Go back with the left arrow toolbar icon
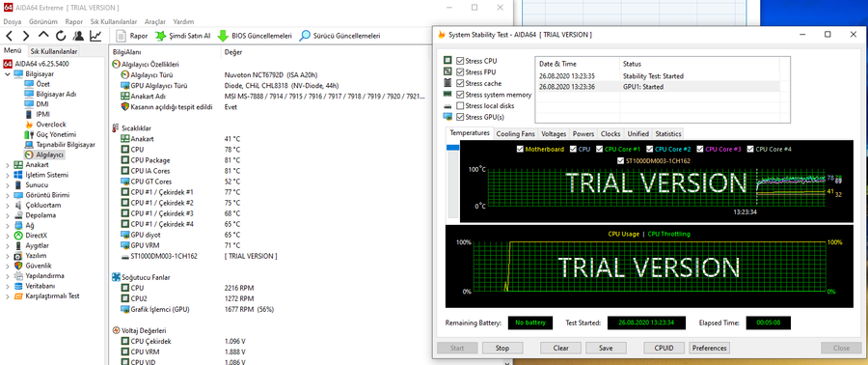Screen dimensions: 868x365 (x=9, y=36)
